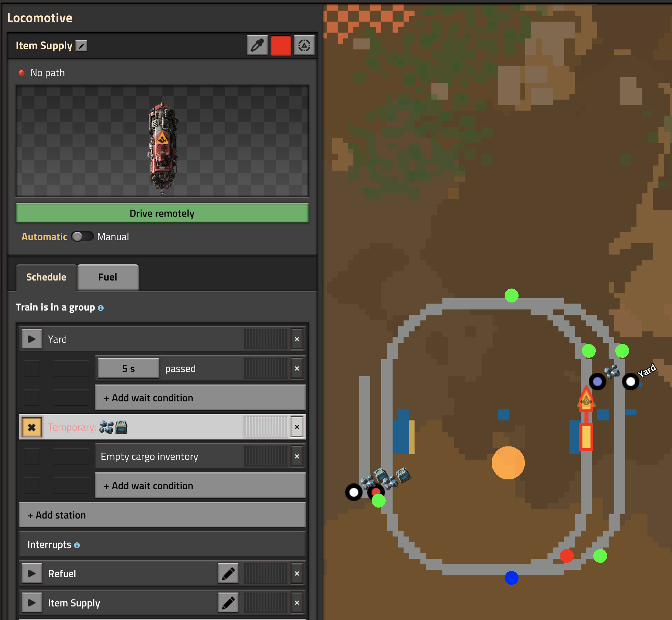Grab the drag handle of Yard station row
The image size is (672, 620).
coord(266,339)
